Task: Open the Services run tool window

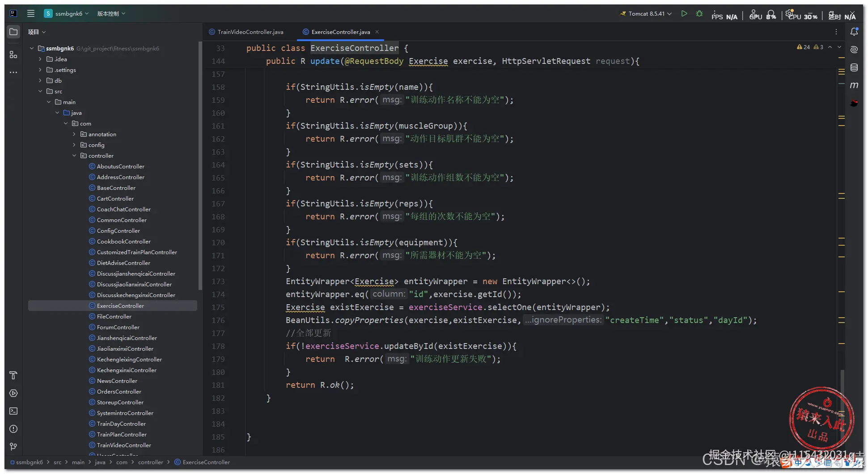Action: 13,393
